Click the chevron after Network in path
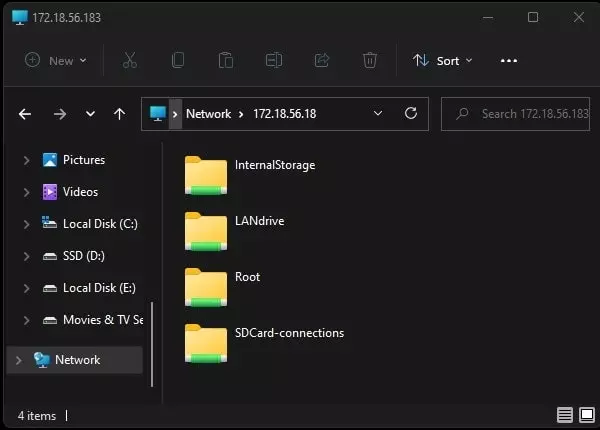Image resolution: width=600 pixels, height=430 pixels. coord(241,114)
